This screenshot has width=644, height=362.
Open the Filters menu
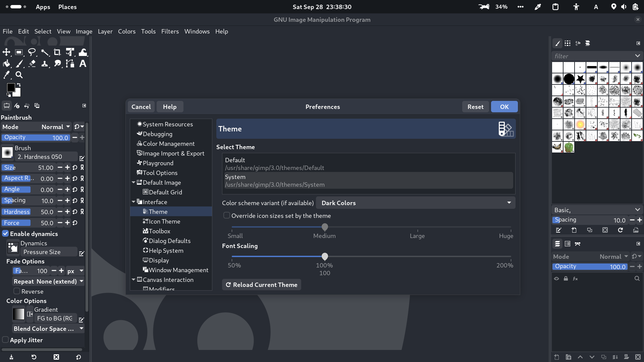pos(170,31)
